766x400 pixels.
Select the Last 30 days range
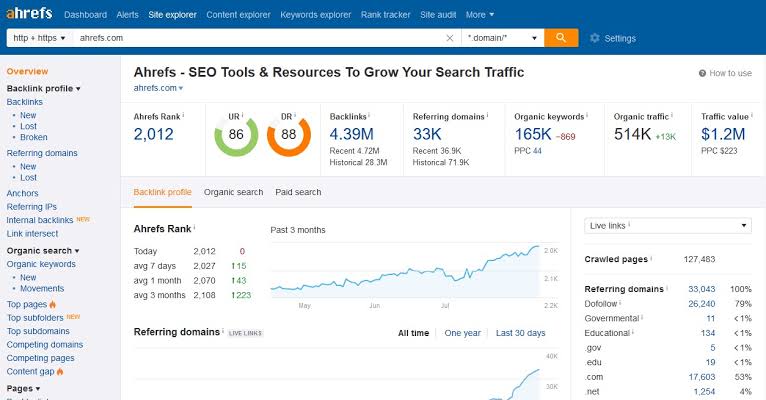coord(520,333)
